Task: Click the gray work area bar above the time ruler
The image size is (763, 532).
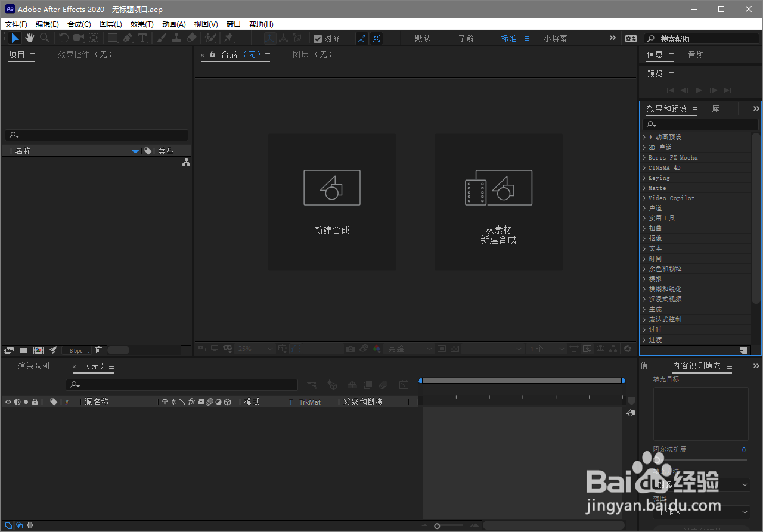Action: [522, 380]
